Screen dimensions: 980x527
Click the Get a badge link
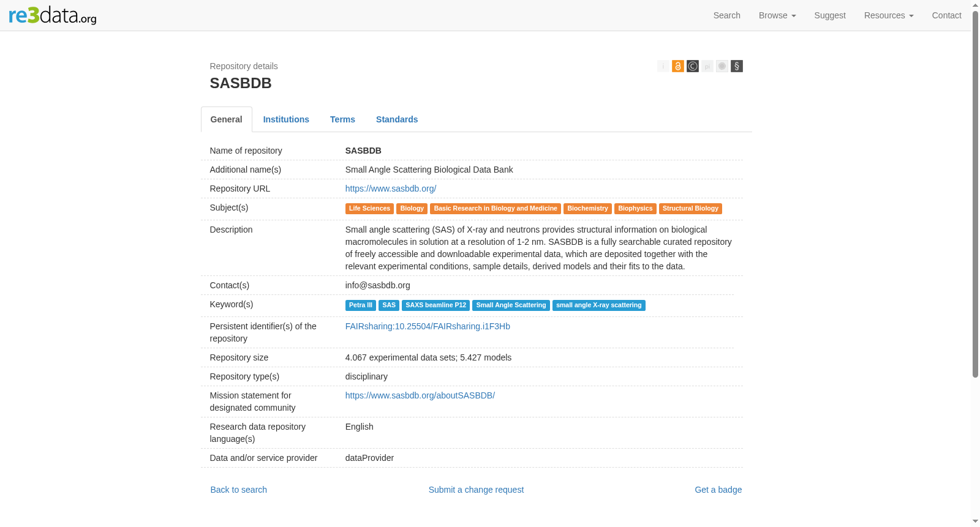(x=718, y=490)
